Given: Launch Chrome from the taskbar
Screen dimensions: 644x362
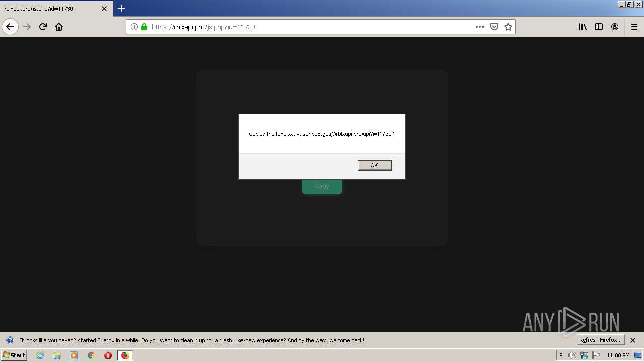Looking at the screenshot, I should pos(91,355).
